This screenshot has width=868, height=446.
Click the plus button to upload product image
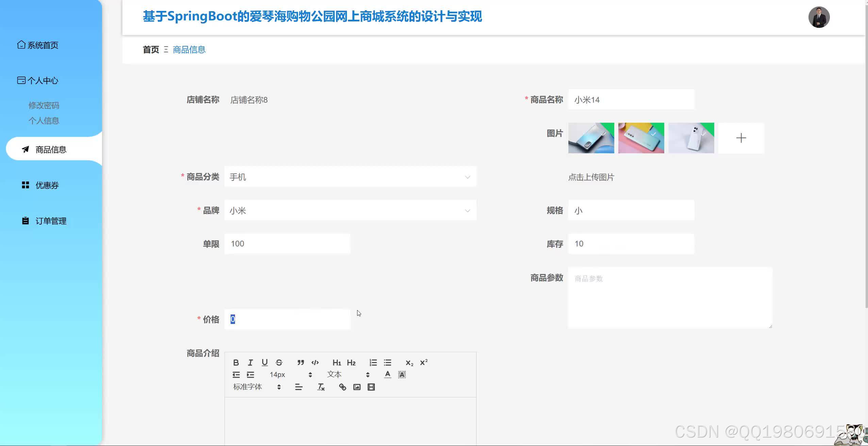pos(741,138)
